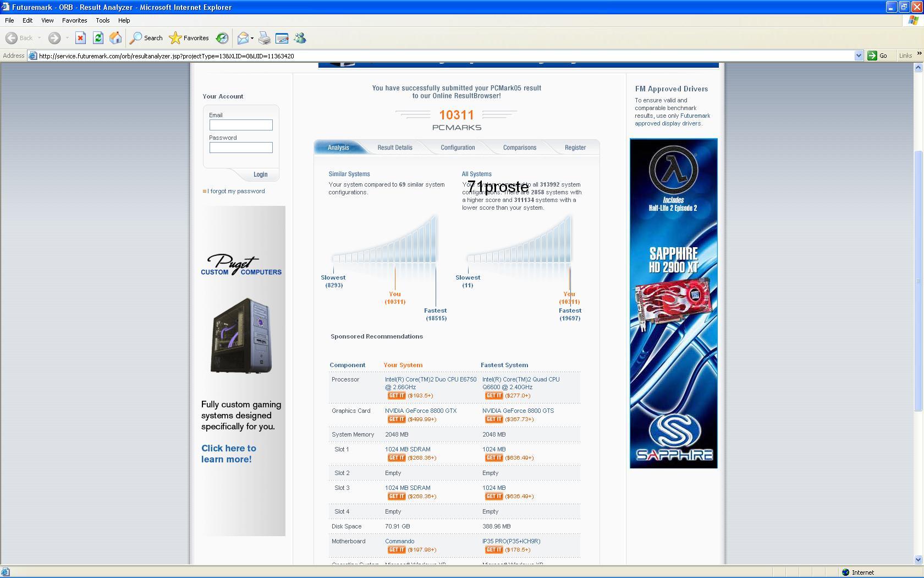
Task: Expand the address bar URL dropdown
Action: 859,56
